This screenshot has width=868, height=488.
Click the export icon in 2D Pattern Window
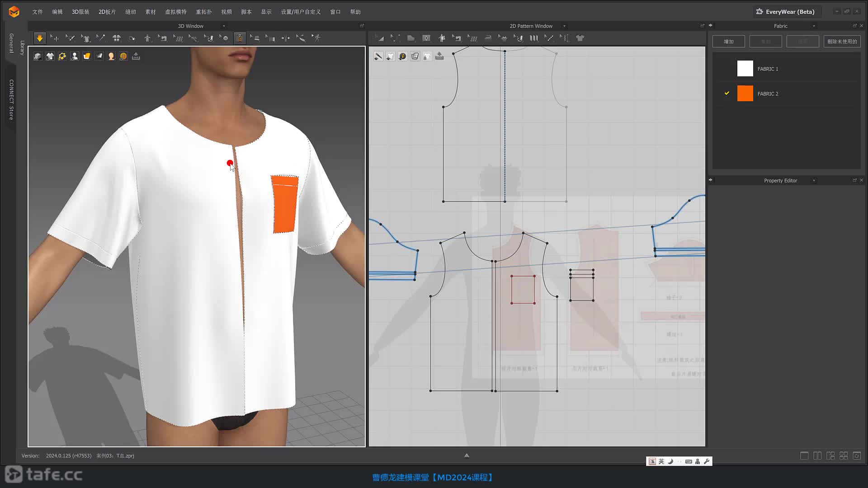pyautogui.click(x=439, y=56)
